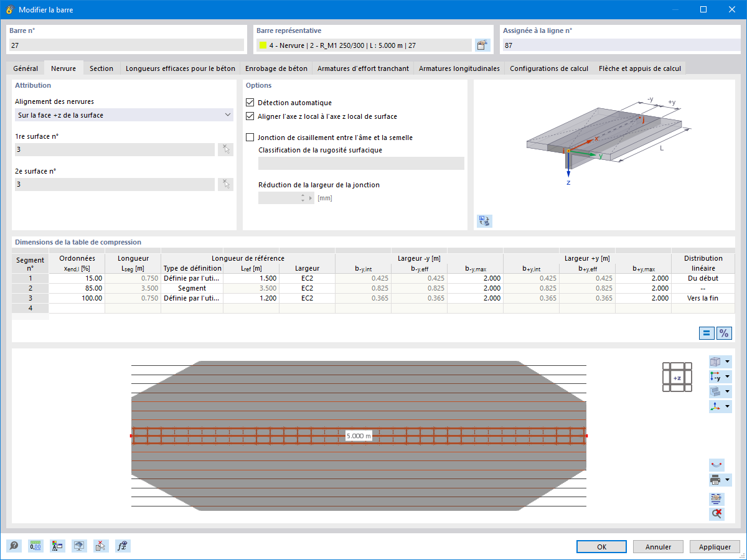Click the Appliquer button
747x560 pixels.
[715, 547]
